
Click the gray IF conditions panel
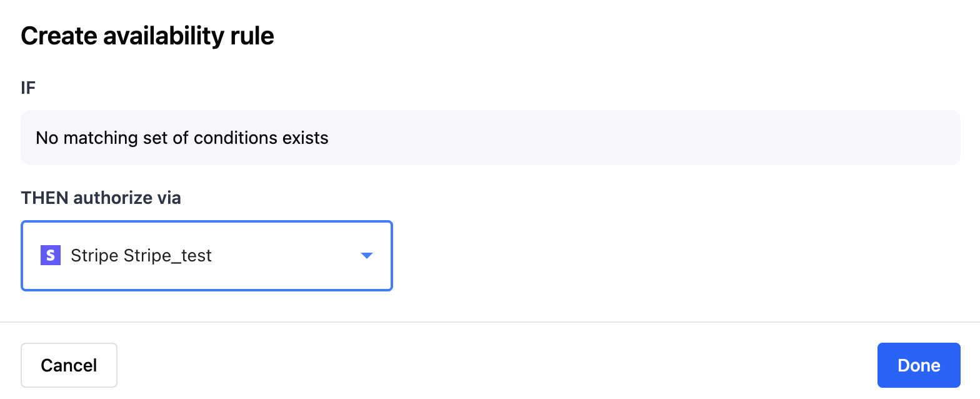coord(491,138)
